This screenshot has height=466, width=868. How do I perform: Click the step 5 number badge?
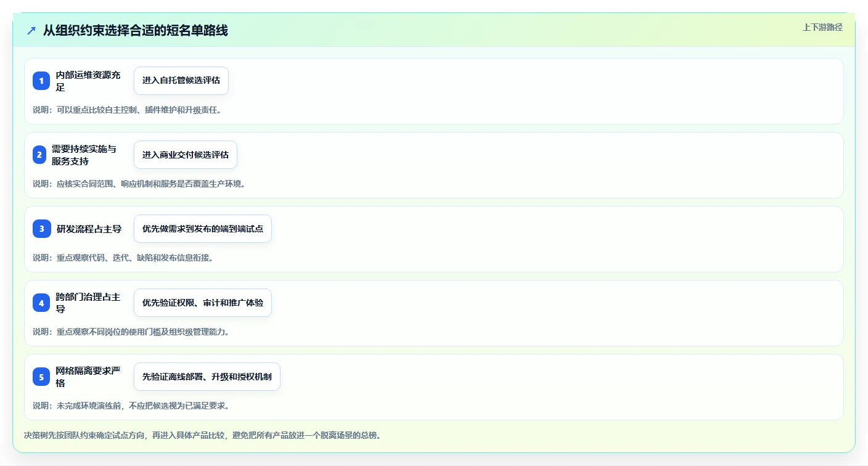41,377
